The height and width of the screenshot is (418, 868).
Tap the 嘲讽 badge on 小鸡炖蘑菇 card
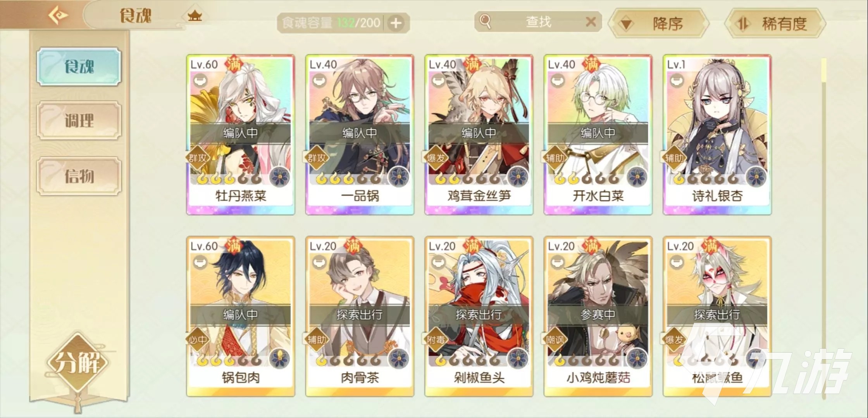point(556,339)
